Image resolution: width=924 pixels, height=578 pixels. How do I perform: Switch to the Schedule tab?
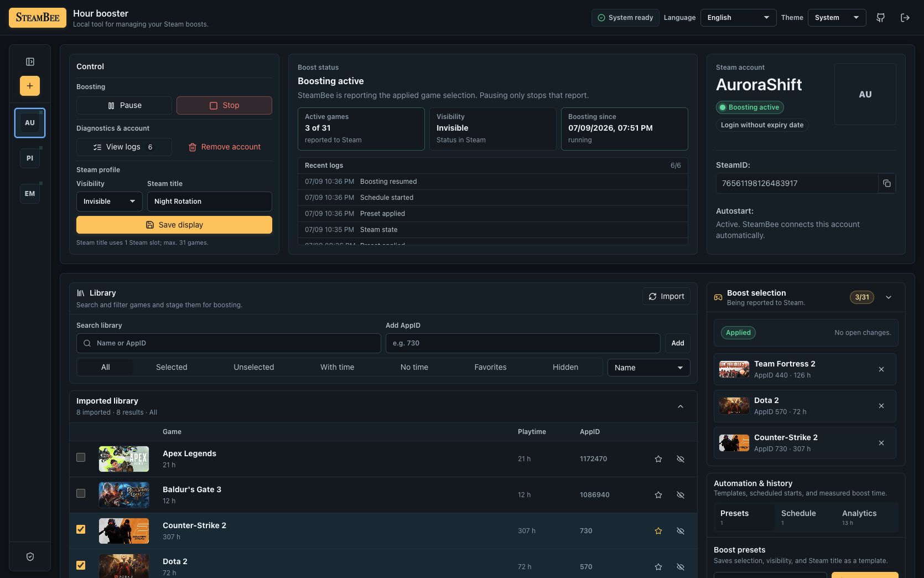coord(806,518)
